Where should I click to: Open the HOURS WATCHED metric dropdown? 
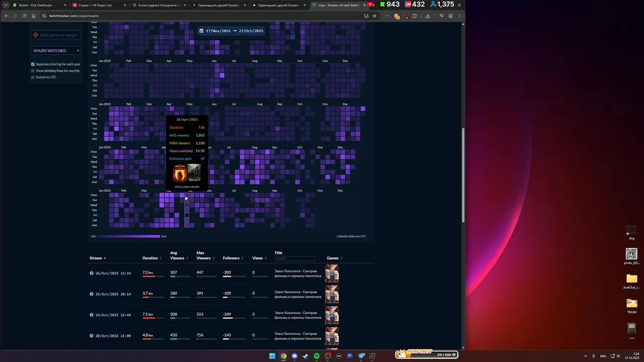(56, 50)
